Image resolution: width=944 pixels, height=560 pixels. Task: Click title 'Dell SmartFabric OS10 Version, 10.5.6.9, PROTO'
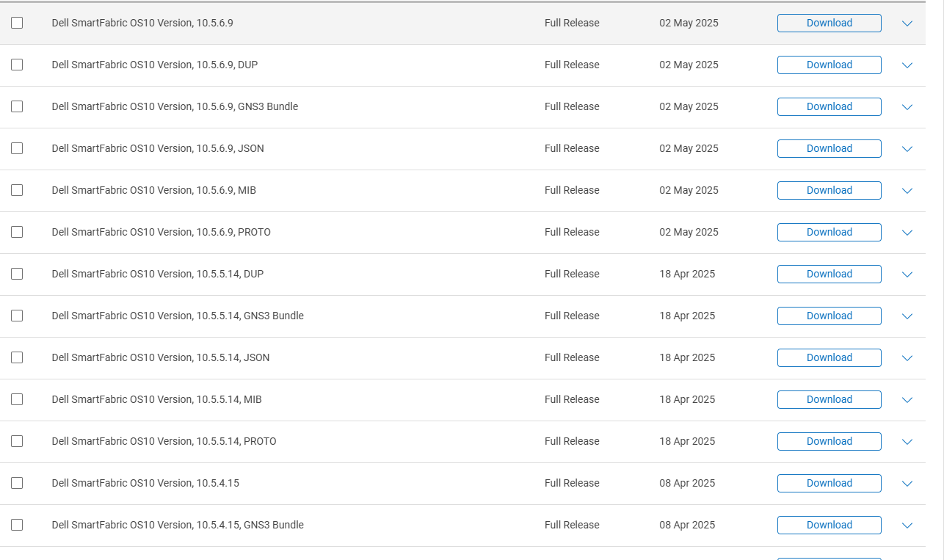[x=161, y=232]
